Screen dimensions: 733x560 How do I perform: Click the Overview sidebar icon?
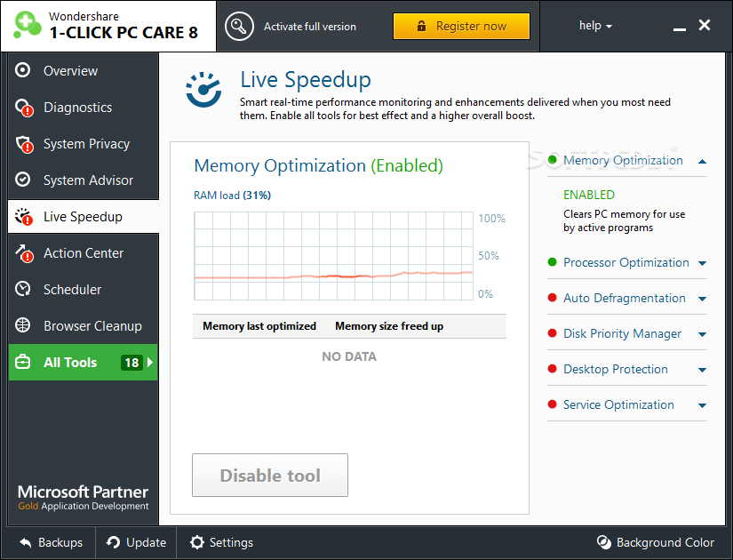(22, 70)
